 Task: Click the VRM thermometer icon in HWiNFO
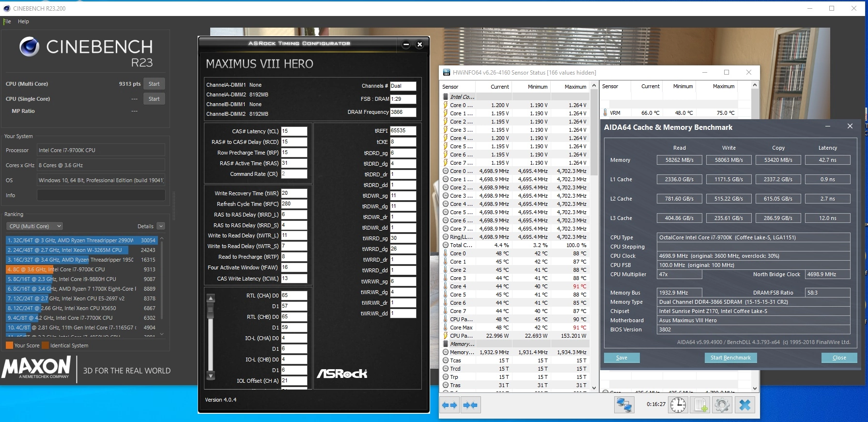tap(605, 112)
